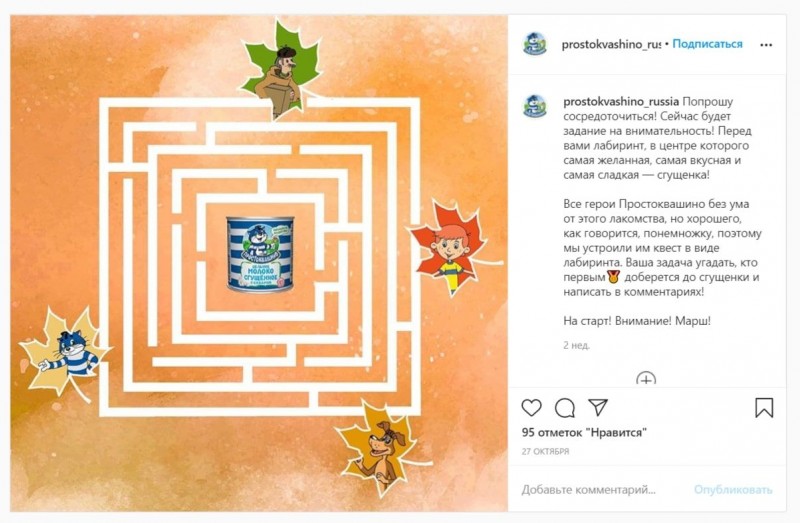Open the three-dot more options menu
The width and height of the screenshot is (800, 523).
[766, 45]
